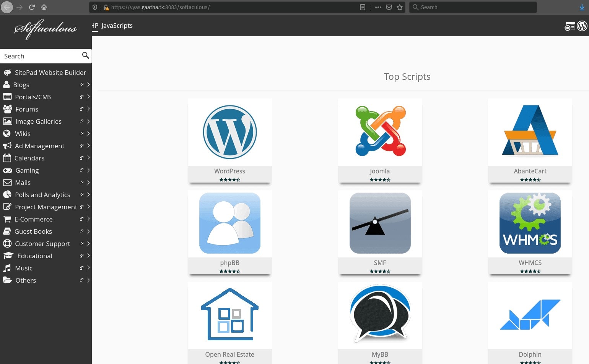The height and width of the screenshot is (364, 589).
Task: Expand the E-Commerce category chevron
Action: pos(88,219)
